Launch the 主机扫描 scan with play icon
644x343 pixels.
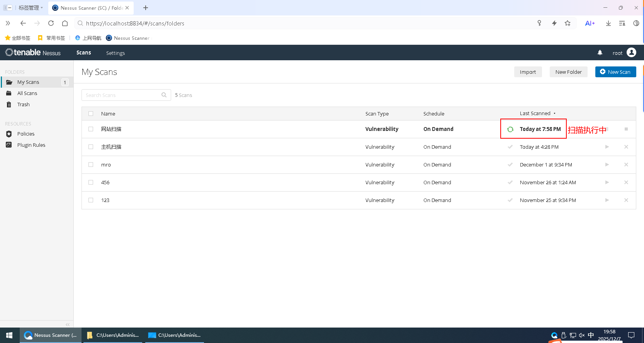607,147
